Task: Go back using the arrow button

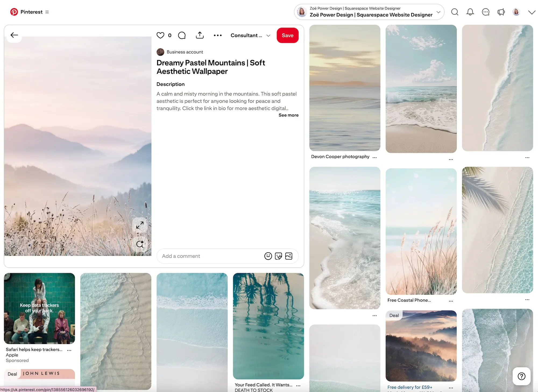Action: 14,35
